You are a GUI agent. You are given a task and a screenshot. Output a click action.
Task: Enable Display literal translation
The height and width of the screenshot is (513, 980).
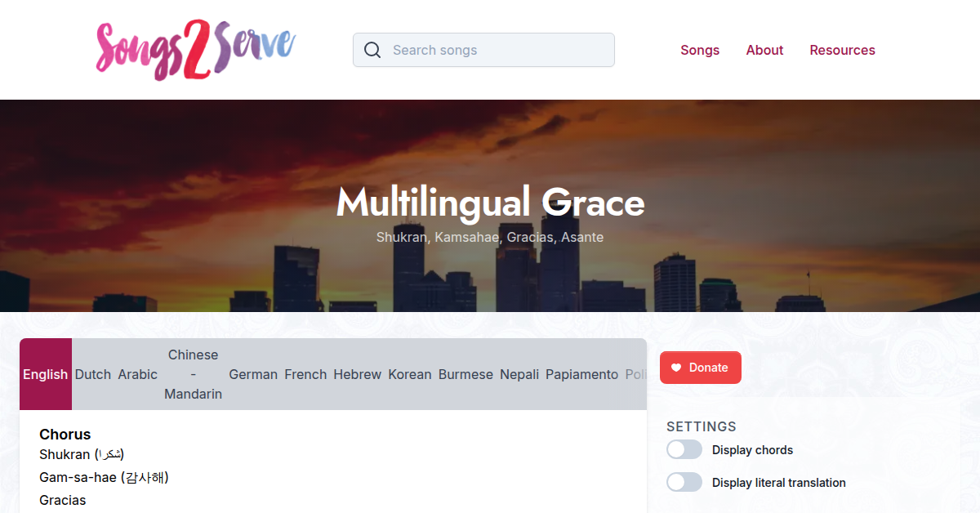coord(684,482)
